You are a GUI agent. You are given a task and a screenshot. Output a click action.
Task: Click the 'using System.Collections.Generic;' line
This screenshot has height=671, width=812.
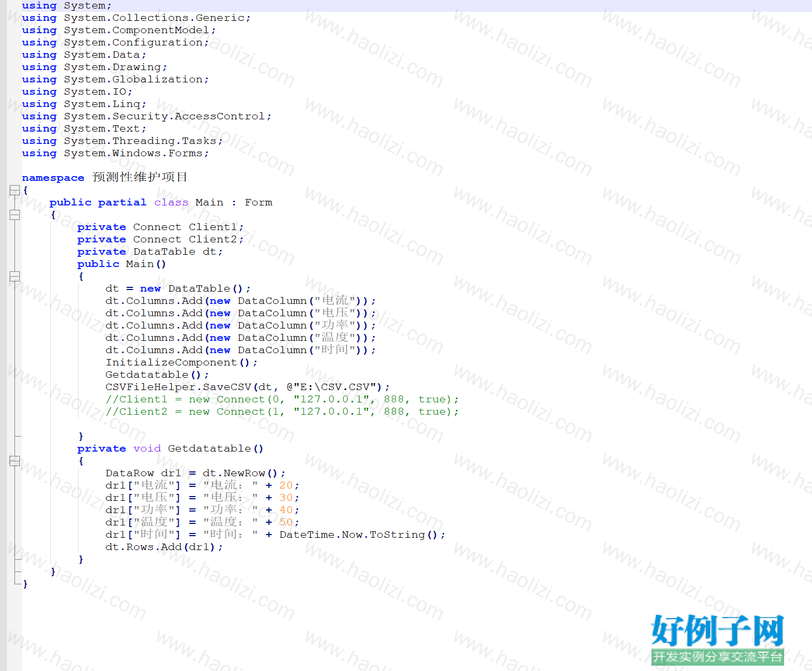(136, 18)
